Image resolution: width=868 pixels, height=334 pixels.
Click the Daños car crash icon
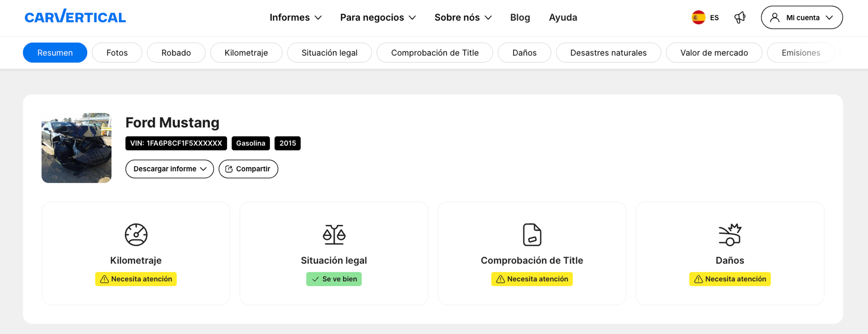[730, 234]
